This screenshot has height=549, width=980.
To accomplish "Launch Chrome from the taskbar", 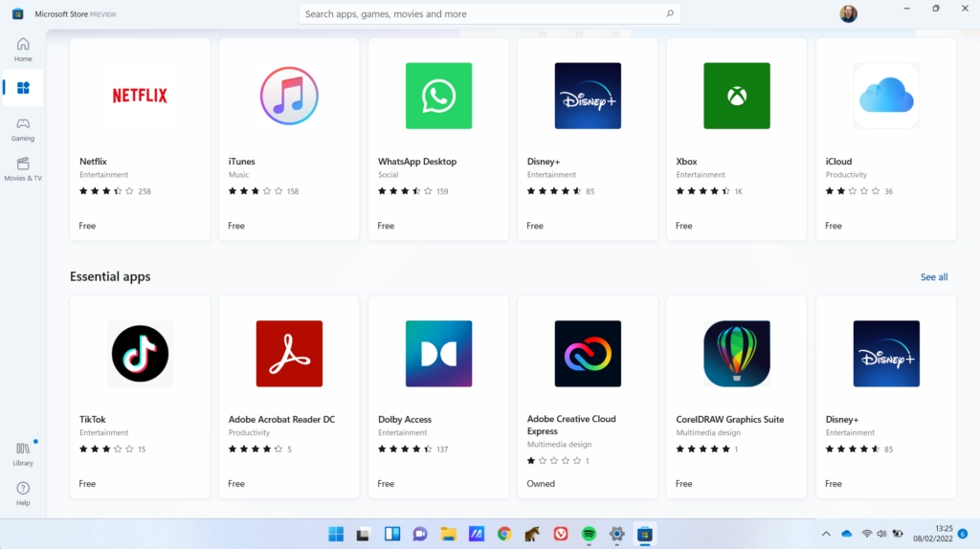I will tap(504, 534).
